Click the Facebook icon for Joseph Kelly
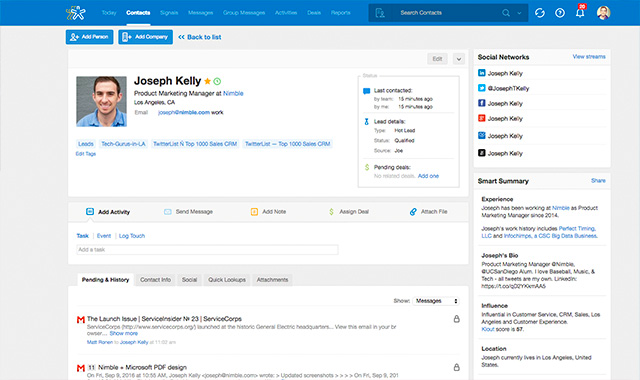 coord(482,103)
